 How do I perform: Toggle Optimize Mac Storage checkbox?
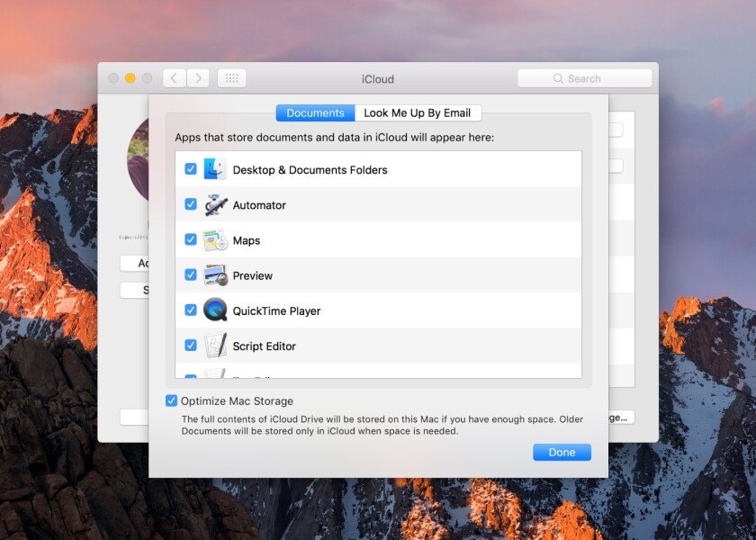pos(171,400)
